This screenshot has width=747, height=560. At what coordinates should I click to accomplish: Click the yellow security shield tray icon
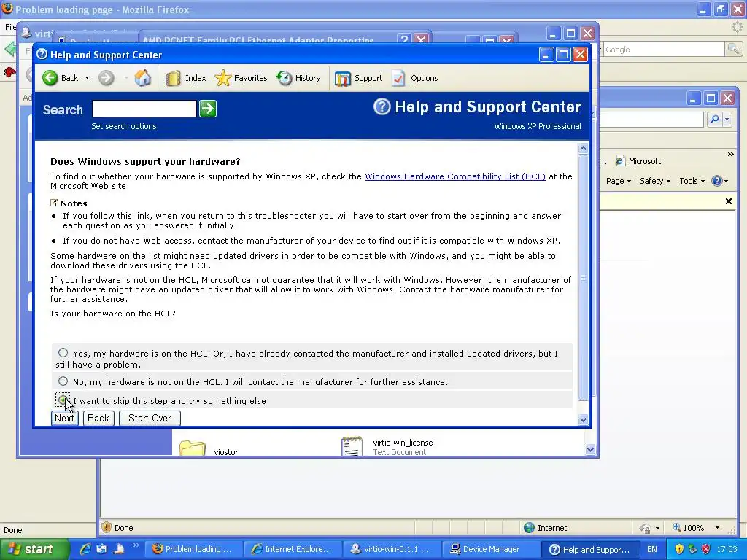pyautogui.click(x=679, y=549)
